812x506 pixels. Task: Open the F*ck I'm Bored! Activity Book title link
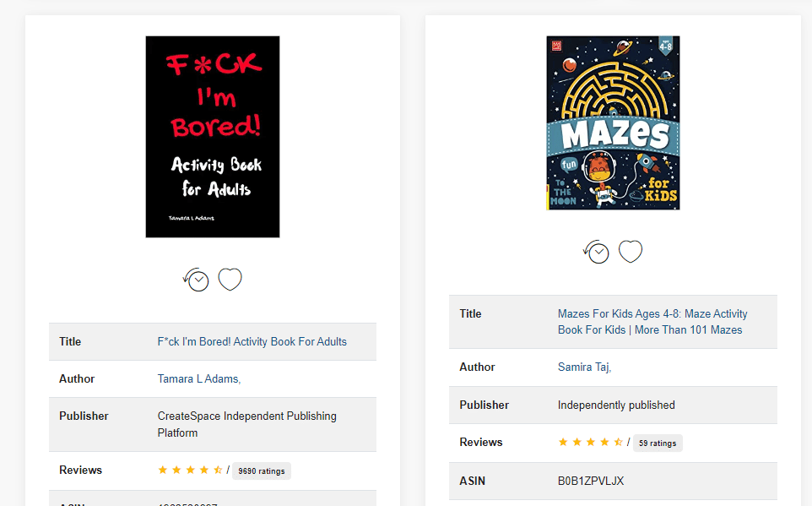coord(252,341)
